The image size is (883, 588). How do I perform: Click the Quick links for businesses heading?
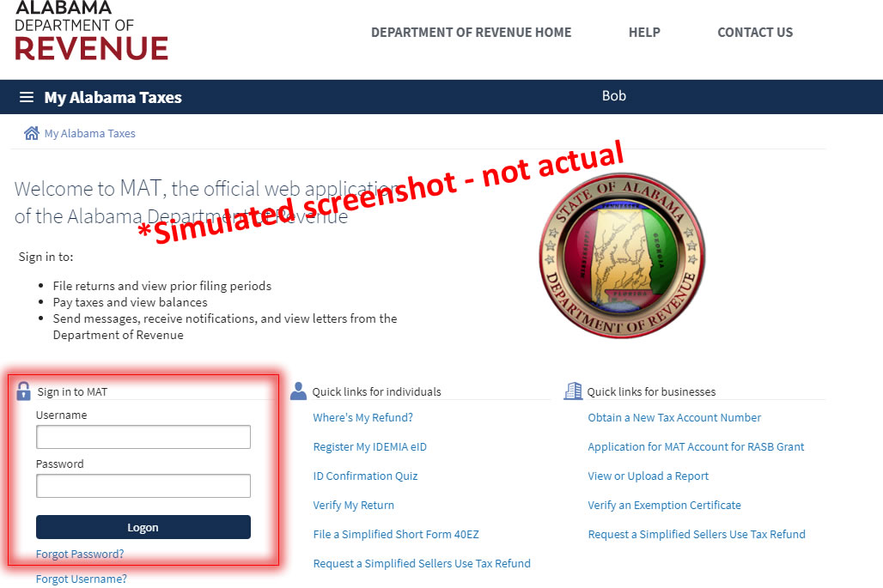pyautogui.click(x=651, y=391)
